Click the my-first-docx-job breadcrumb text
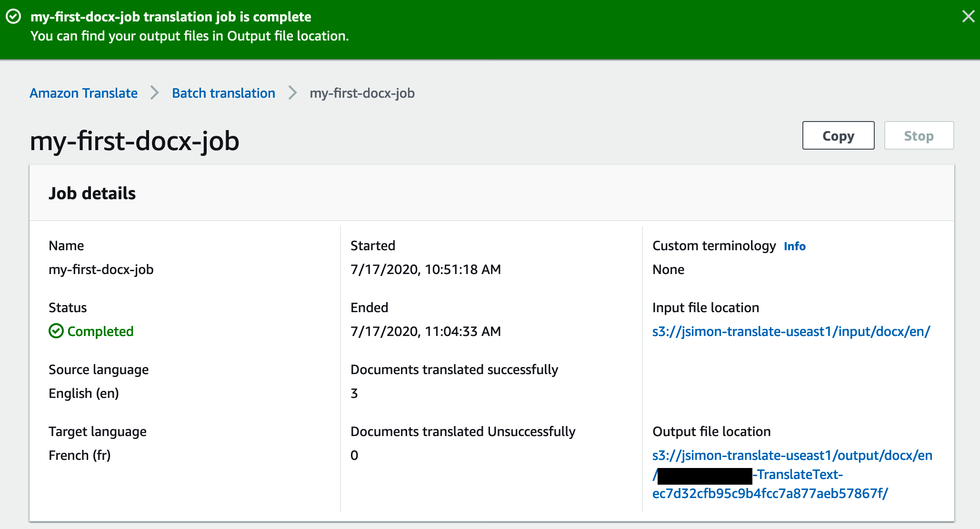The image size is (980, 529). [x=362, y=93]
